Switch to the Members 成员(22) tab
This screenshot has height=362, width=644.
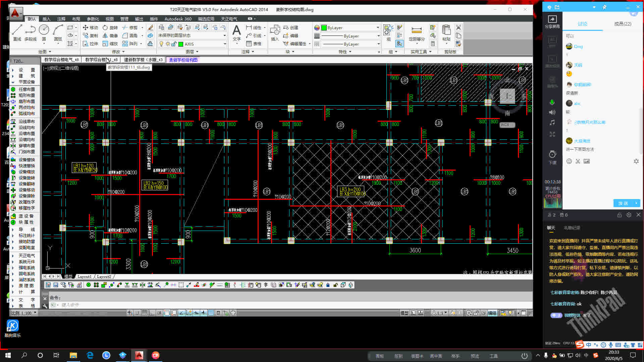click(623, 24)
